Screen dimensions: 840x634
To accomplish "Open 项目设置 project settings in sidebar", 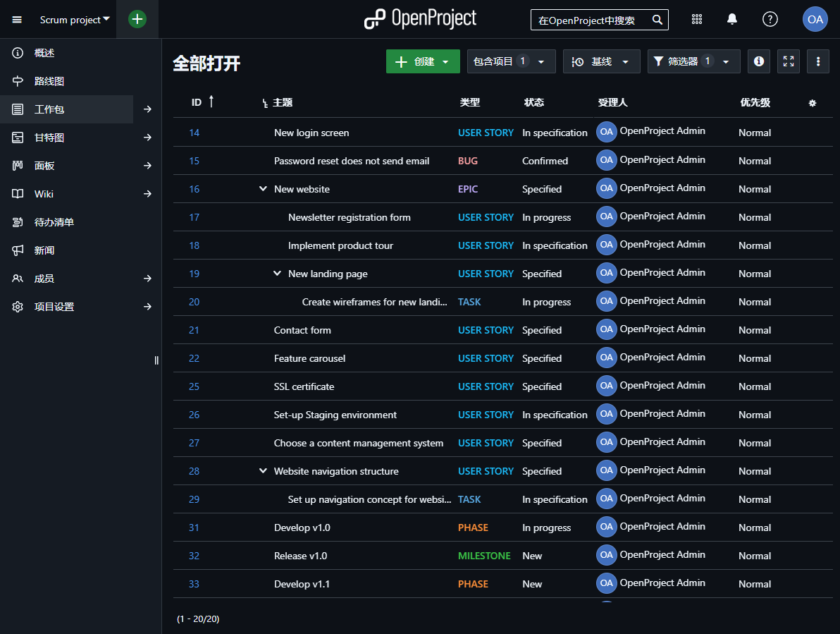I will (x=54, y=307).
